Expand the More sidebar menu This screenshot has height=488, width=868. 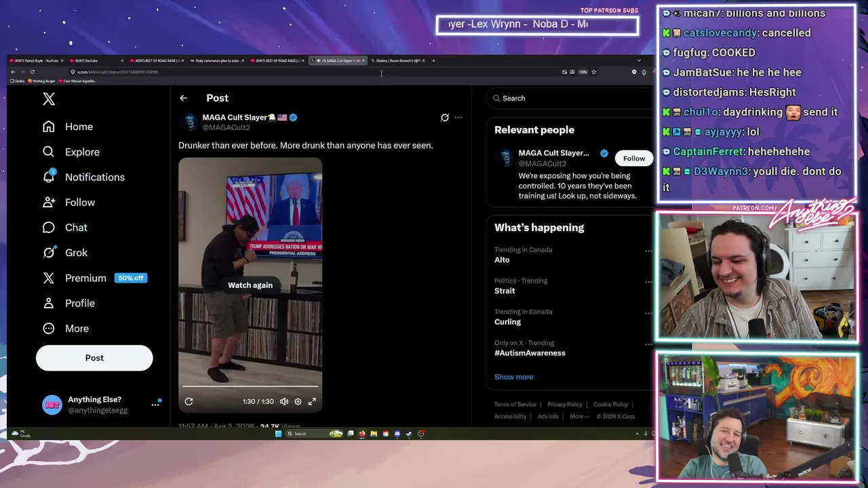pyautogui.click(x=66, y=328)
